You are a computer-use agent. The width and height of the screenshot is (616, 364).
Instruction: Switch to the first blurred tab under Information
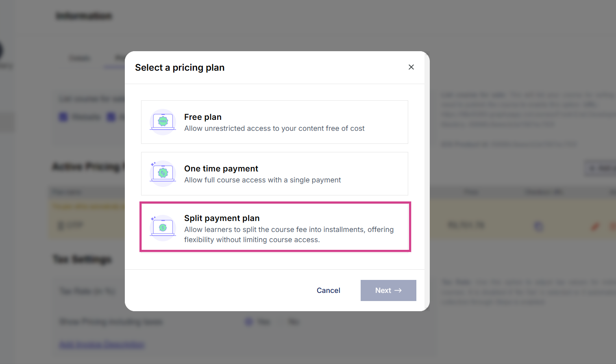[80, 58]
